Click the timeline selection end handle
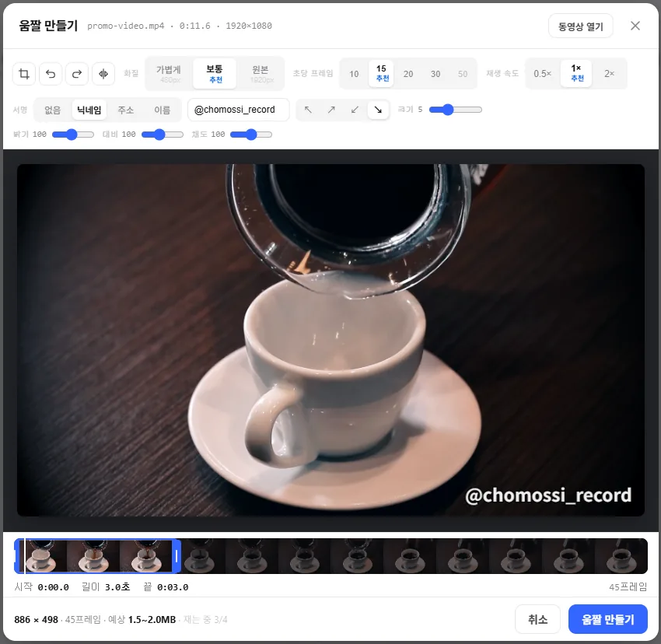661x644 pixels. [177, 556]
